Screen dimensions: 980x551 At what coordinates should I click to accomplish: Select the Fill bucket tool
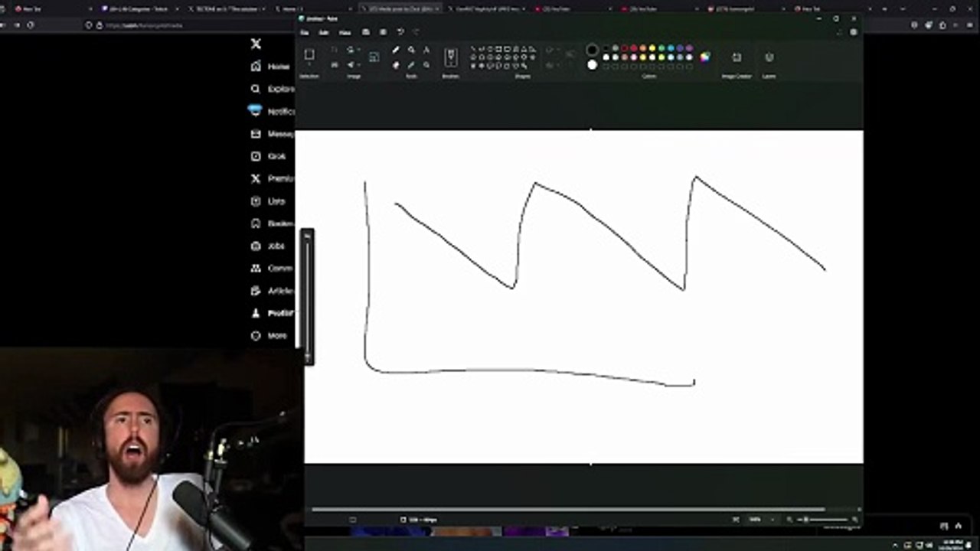[411, 50]
